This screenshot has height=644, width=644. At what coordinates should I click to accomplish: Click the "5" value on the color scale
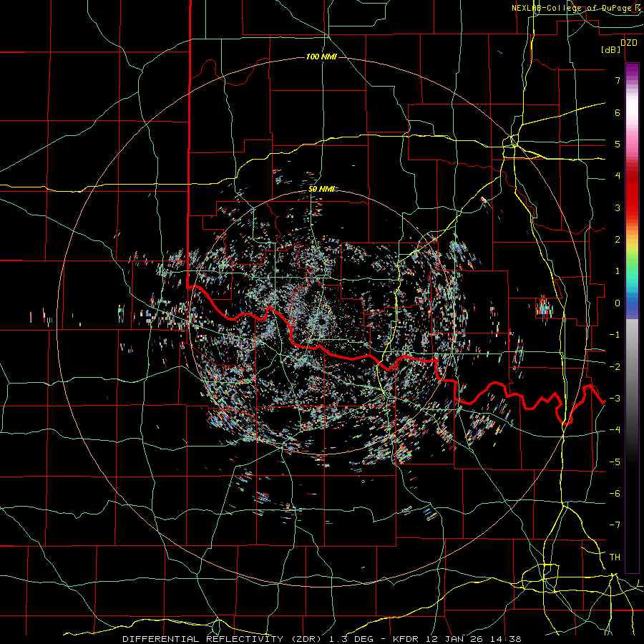[618, 144]
